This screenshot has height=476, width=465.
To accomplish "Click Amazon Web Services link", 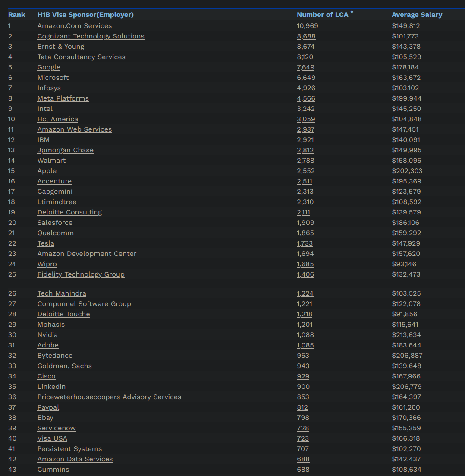I will point(74,129).
